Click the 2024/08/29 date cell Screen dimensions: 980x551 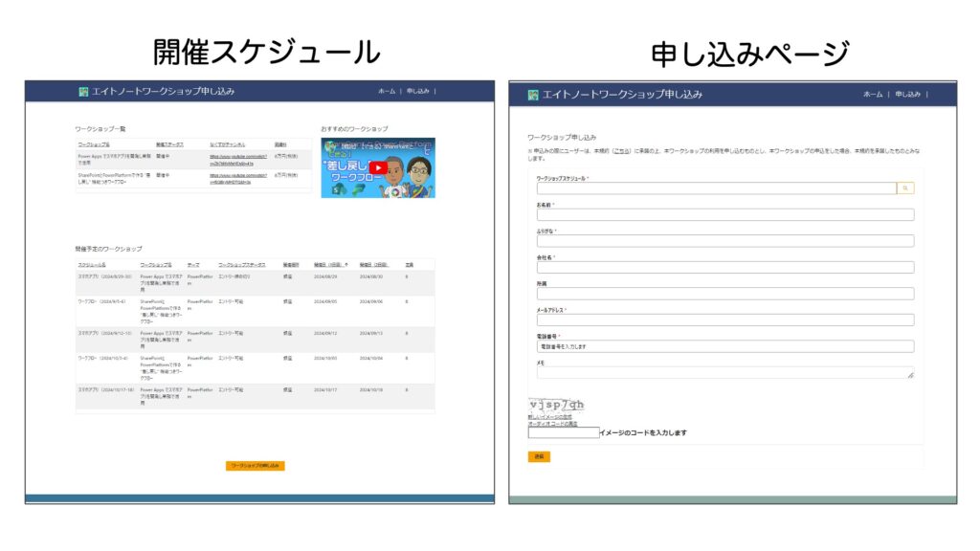click(x=325, y=276)
